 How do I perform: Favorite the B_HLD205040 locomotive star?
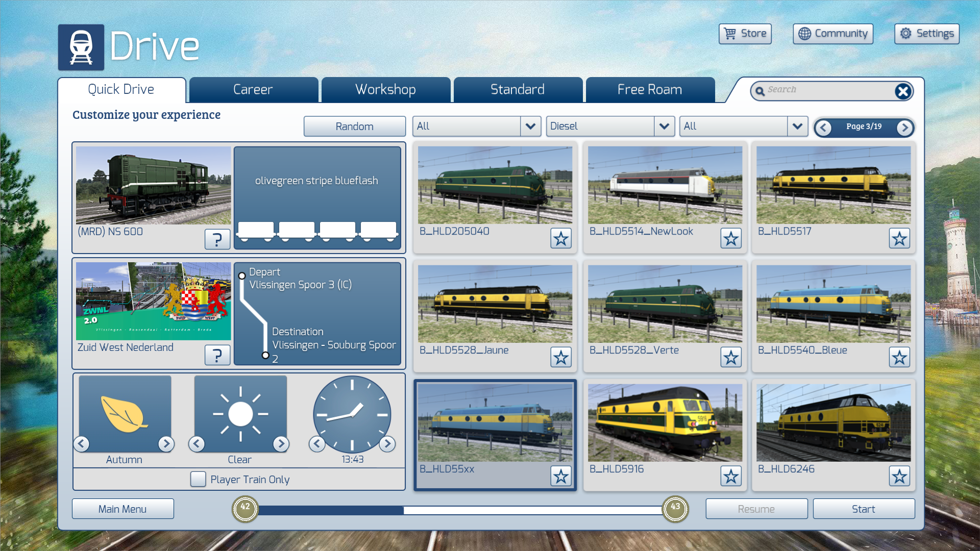[561, 238]
